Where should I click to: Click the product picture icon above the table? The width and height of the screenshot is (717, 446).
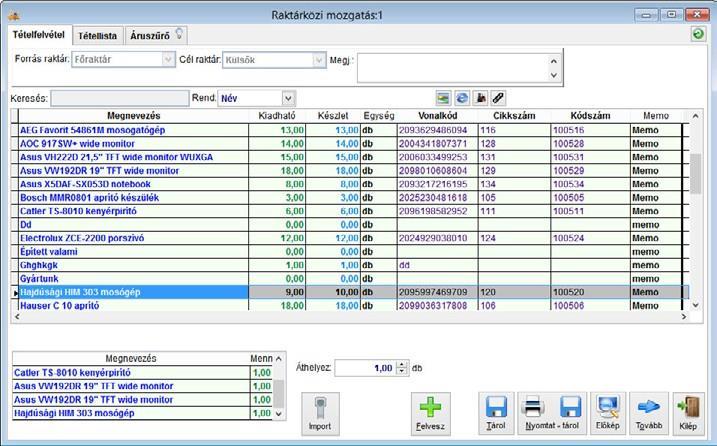click(x=443, y=98)
